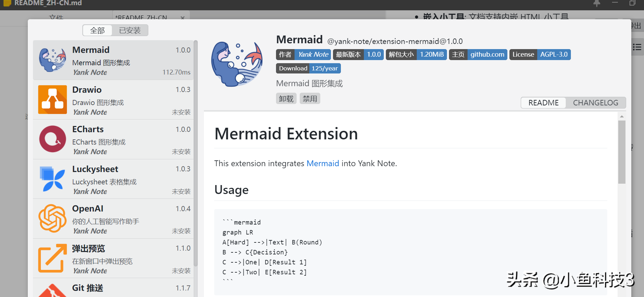Image resolution: width=644 pixels, height=297 pixels.
Task: Disable Mermaid with the 禁用 button
Action: click(310, 99)
